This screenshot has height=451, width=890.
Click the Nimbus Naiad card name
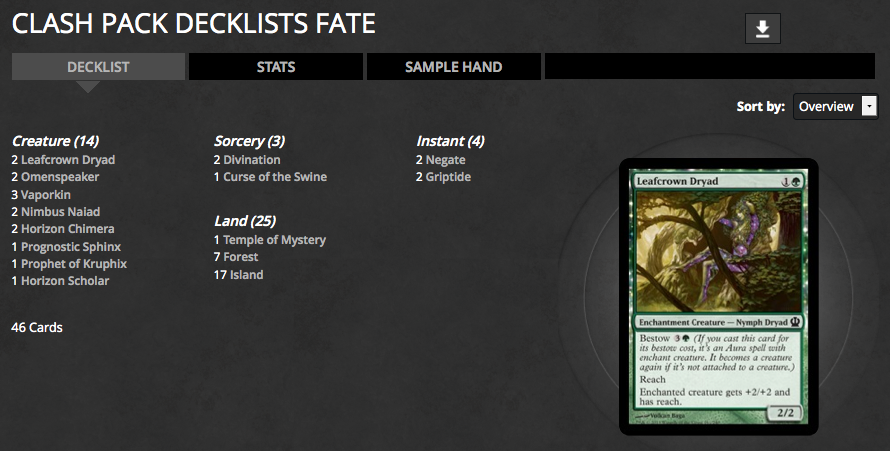[61, 212]
